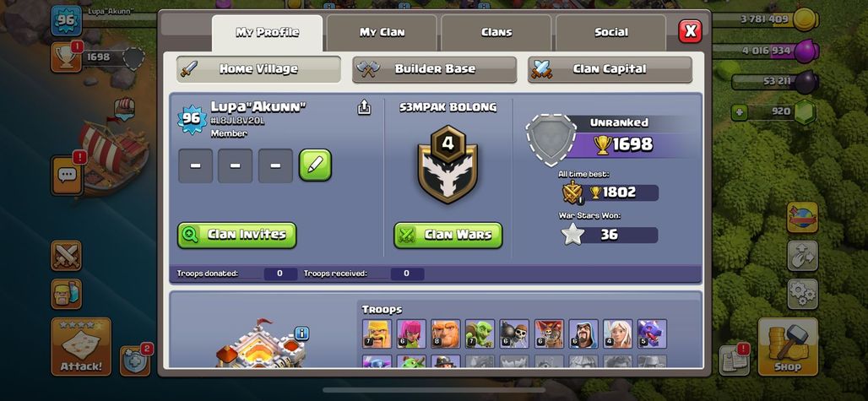Tap the Attack! map button

[x=81, y=347]
